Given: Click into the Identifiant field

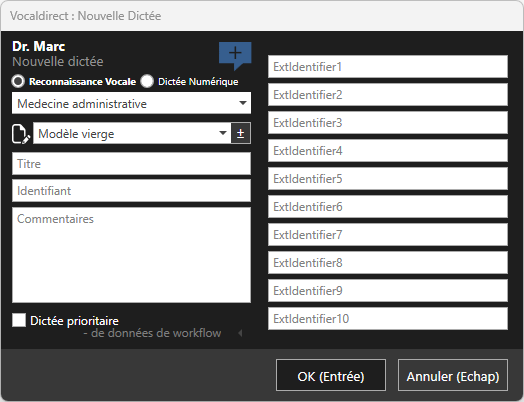Looking at the screenshot, I should 131,191.
